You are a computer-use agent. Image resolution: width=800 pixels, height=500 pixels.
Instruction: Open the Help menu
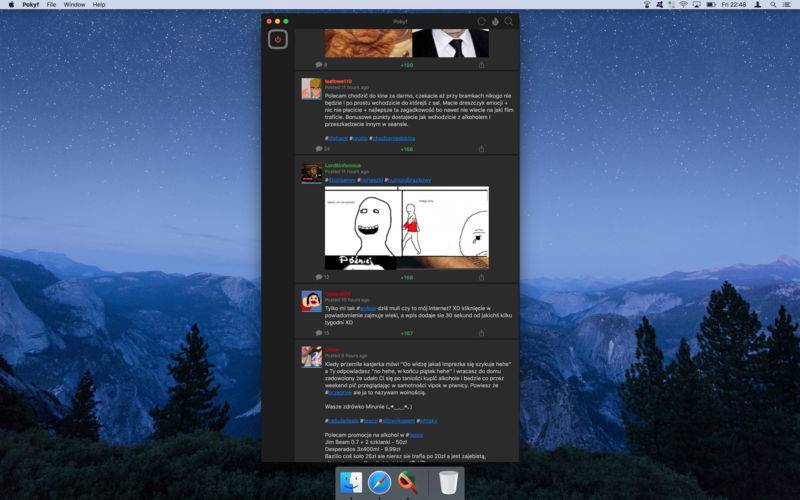coord(98,5)
